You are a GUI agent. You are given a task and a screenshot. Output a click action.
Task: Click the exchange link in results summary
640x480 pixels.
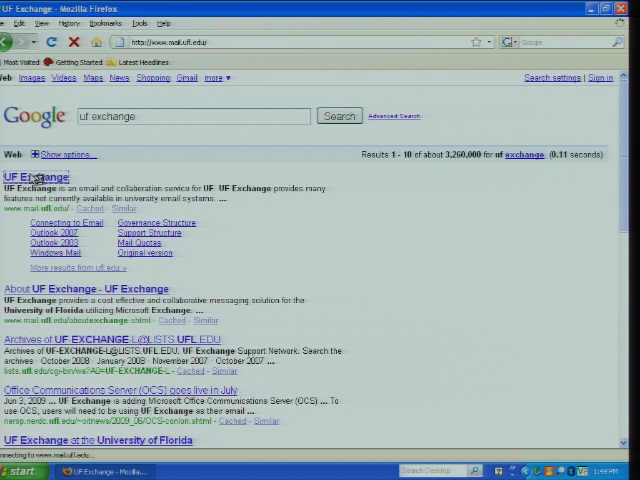[524, 155]
